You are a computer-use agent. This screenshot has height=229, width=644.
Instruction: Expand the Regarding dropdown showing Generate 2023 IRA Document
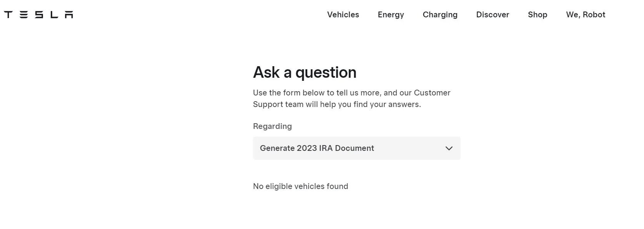tap(356, 148)
